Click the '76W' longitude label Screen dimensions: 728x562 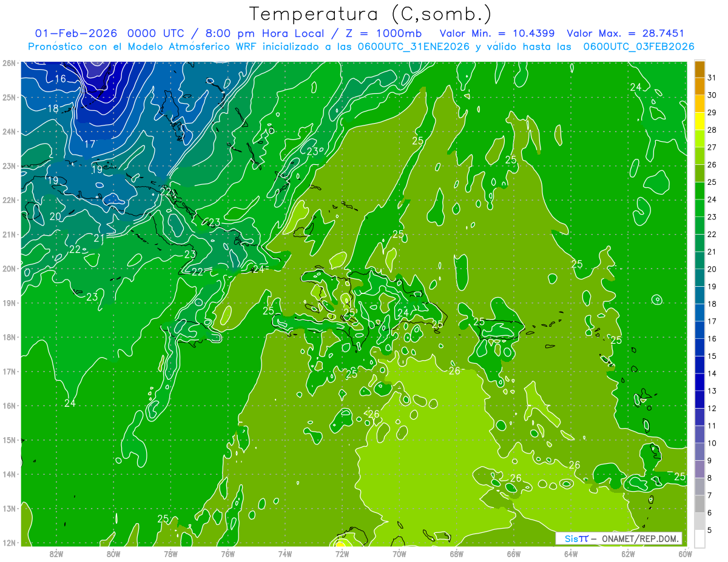(227, 554)
